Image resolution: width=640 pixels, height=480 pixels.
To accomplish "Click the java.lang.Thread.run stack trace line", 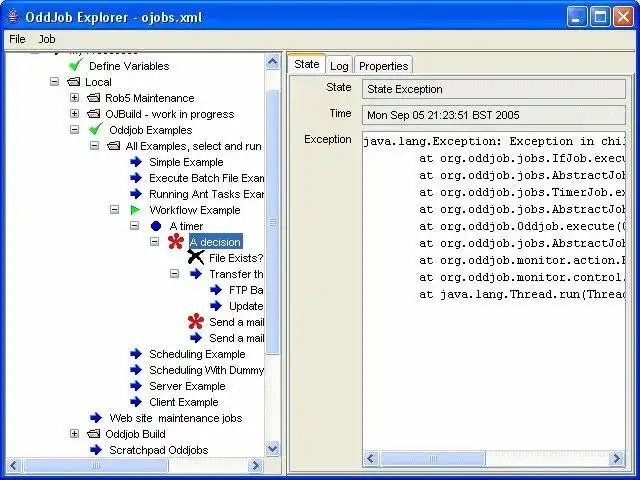I will (522, 294).
